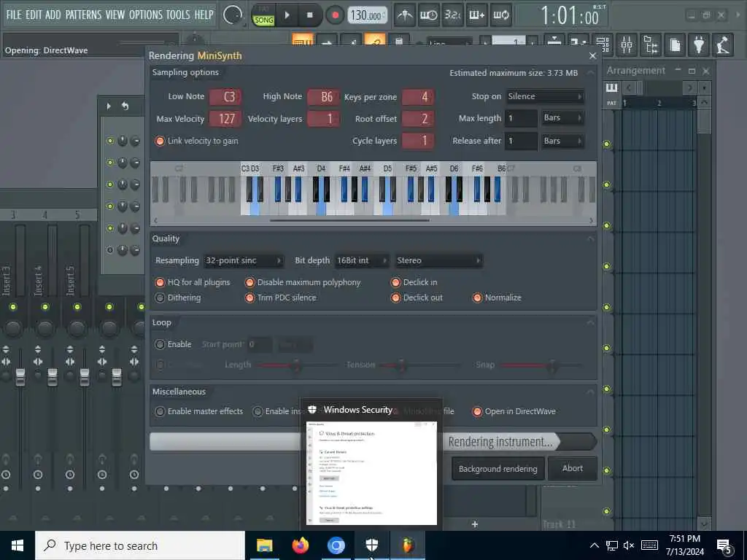Click the Cycle layers value

tap(418, 141)
